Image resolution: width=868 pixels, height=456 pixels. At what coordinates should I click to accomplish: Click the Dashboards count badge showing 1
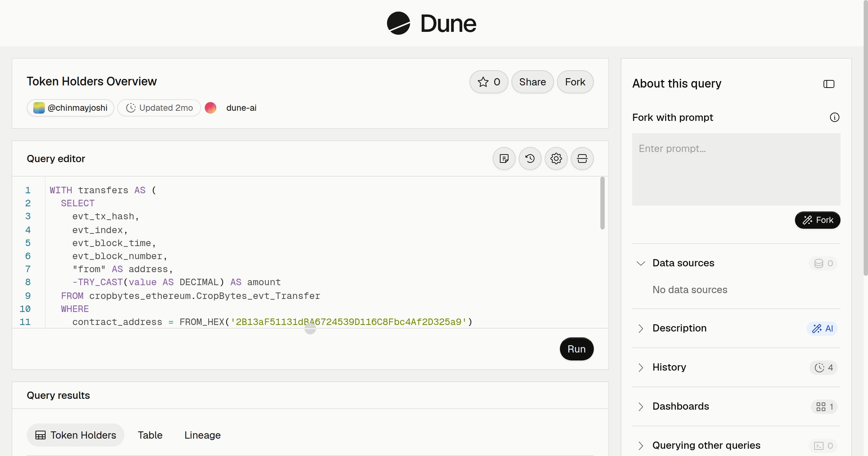point(824,407)
